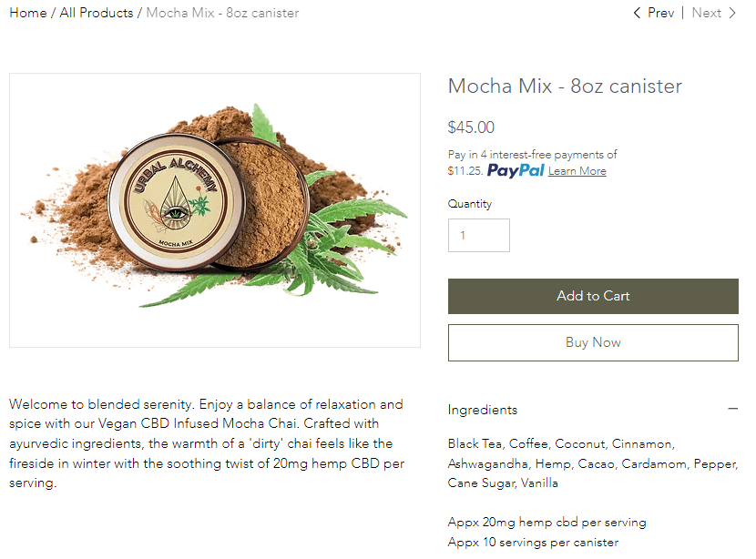Open PayPal's Learn More link
The image size is (756, 559).
click(x=577, y=171)
